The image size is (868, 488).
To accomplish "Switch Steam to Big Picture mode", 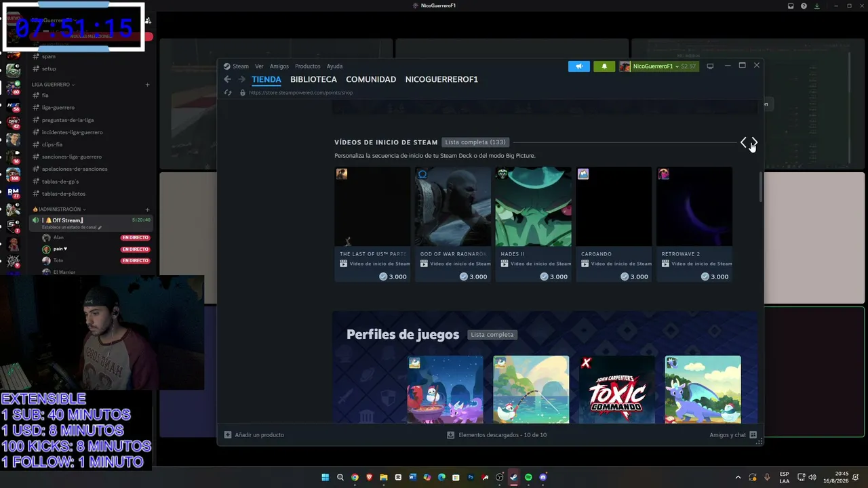I will coord(710,66).
